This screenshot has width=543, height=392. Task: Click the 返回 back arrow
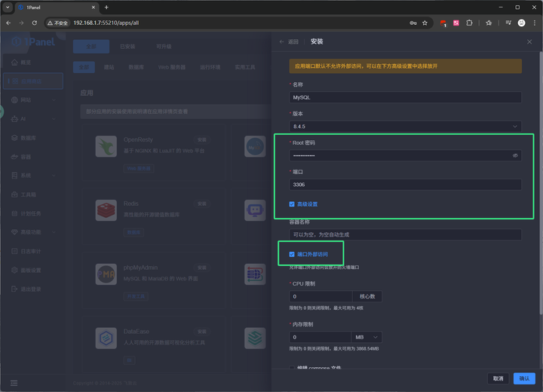281,41
